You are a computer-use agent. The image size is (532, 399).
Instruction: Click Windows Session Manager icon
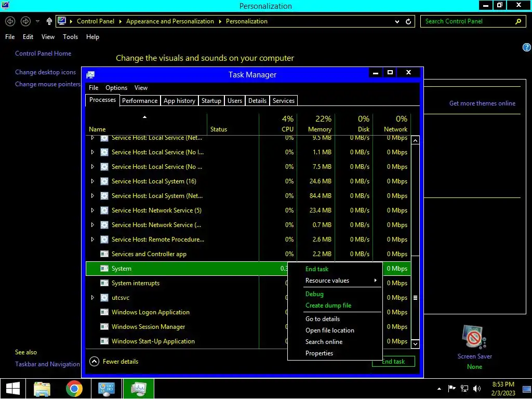click(104, 327)
